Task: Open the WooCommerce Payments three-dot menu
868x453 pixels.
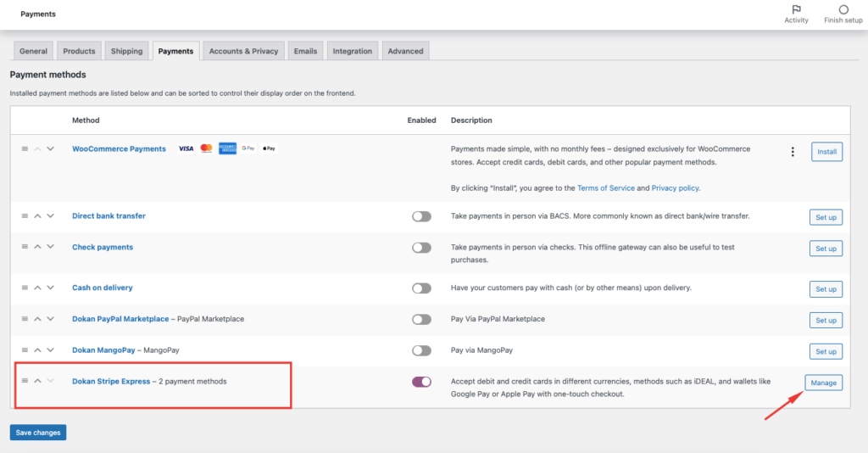Action: tap(793, 152)
